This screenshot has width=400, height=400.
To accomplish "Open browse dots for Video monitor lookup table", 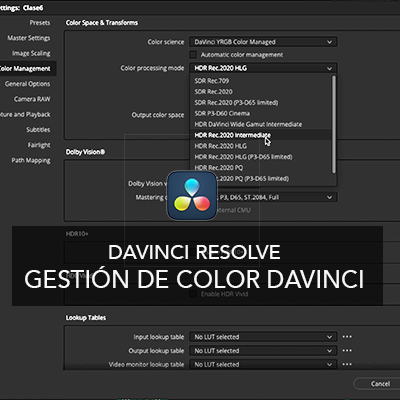I will (347, 364).
